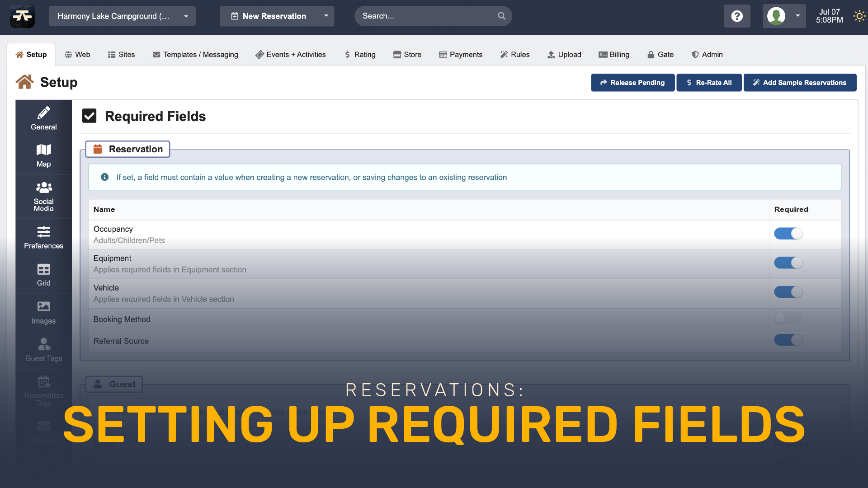This screenshot has height=488, width=868.
Task: Enable the Booking Method required switch
Action: 788,318
